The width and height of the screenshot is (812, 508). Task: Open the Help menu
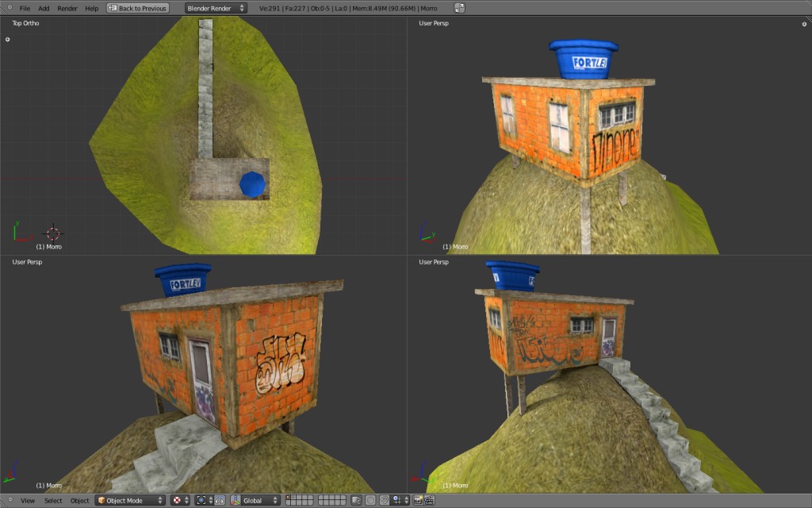coord(94,8)
